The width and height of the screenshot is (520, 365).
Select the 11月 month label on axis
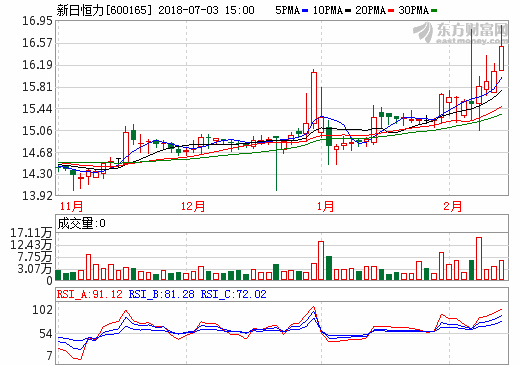[71, 206]
